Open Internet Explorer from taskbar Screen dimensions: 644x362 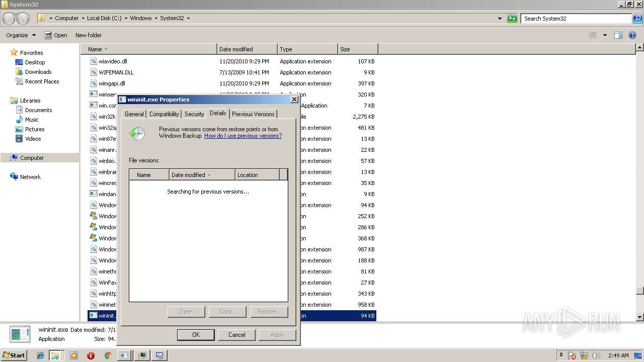coord(41,355)
